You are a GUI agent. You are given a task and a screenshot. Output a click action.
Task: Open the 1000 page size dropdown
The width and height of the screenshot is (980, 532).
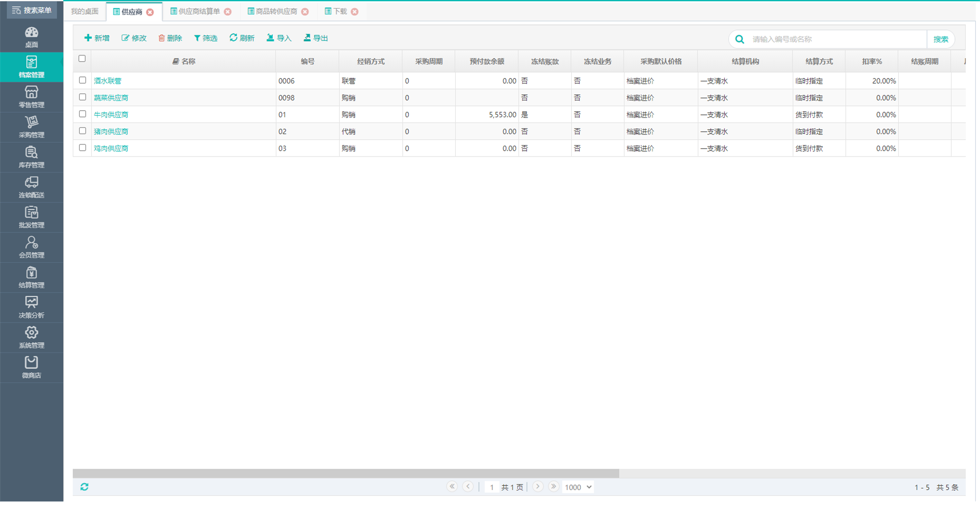578,487
